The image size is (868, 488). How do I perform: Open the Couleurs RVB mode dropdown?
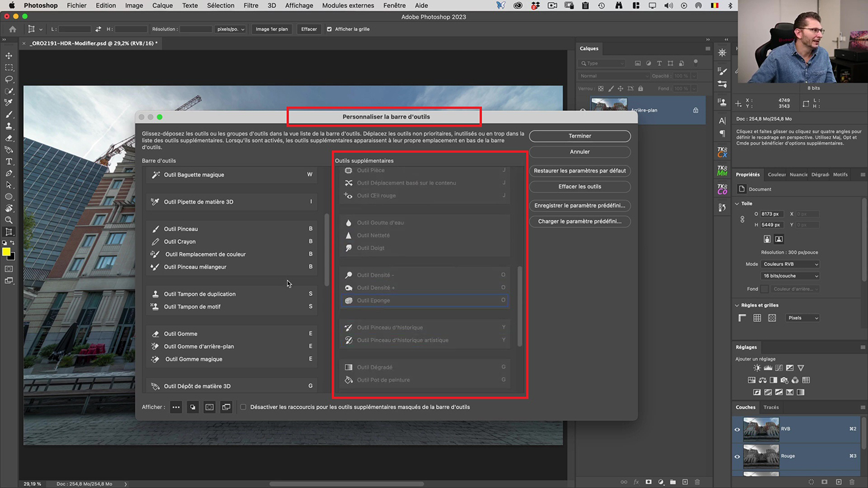click(x=790, y=264)
